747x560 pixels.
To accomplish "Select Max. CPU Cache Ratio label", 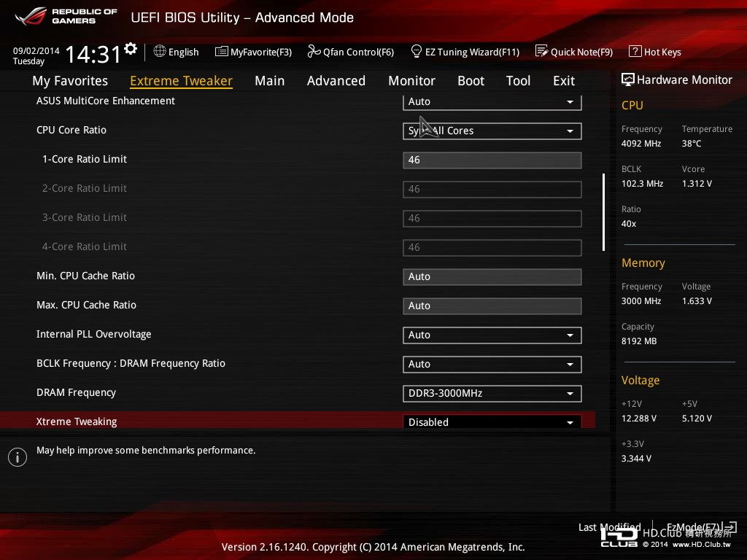I will click(86, 305).
